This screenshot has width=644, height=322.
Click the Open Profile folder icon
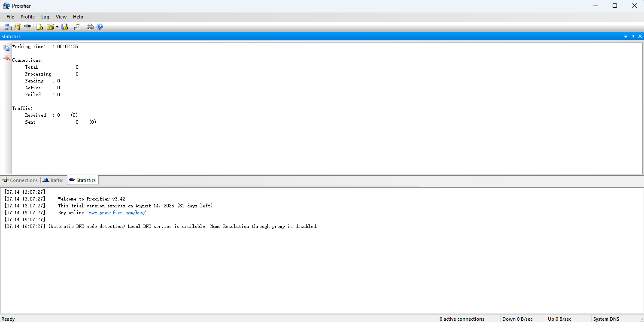[x=50, y=27]
